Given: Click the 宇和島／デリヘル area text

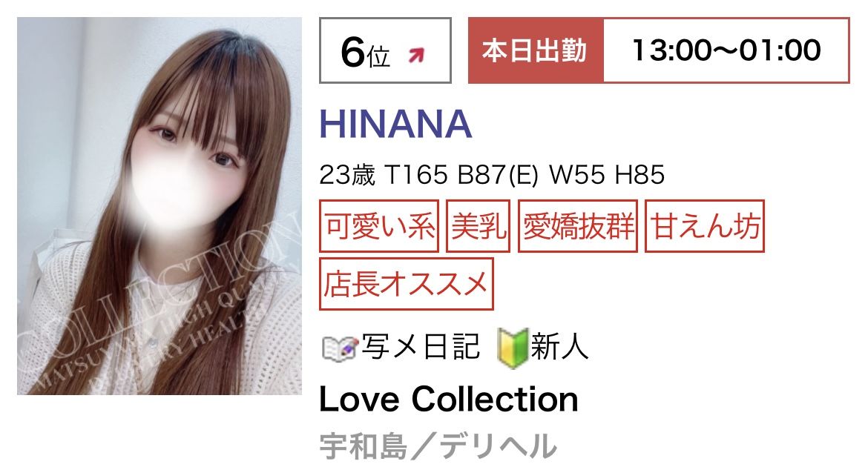Looking at the screenshot, I should pyautogui.click(x=438, y=446).
